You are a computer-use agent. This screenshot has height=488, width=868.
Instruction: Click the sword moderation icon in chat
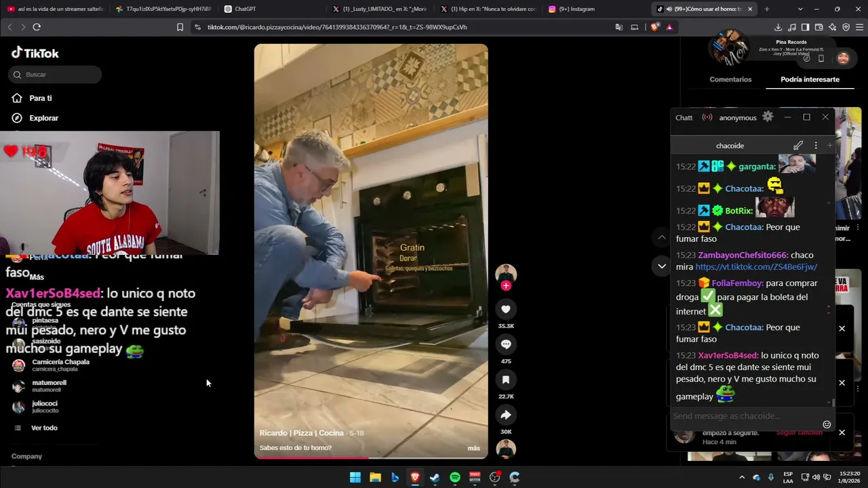798,145
